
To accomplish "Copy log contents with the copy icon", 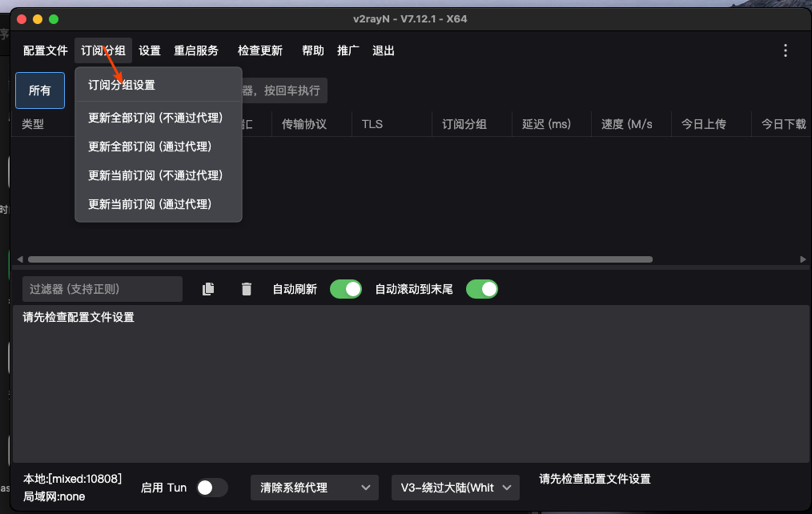I will pyautogui.click(x=208, y=289).
